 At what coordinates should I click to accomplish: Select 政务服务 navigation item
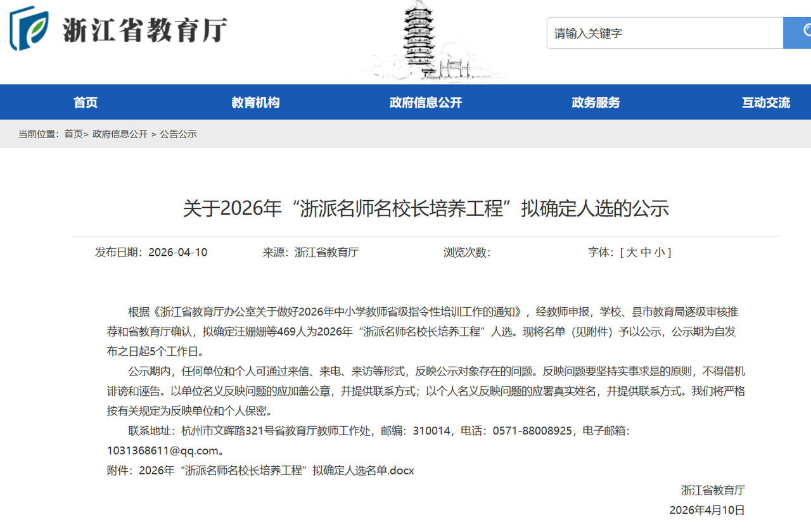596,103
